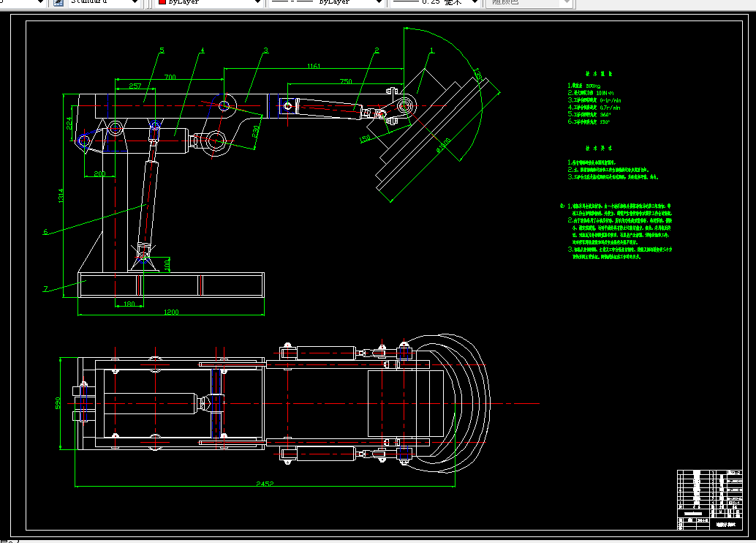Click the 1200 base width dimension
Image resolution: width=756 pixels, height=543 pixels.
click(x=171, y=313)
